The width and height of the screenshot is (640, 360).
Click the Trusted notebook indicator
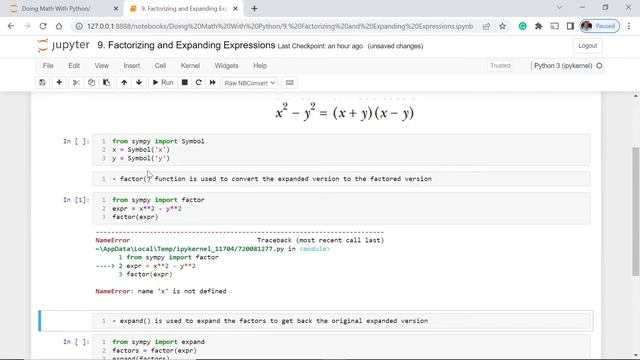500,66
